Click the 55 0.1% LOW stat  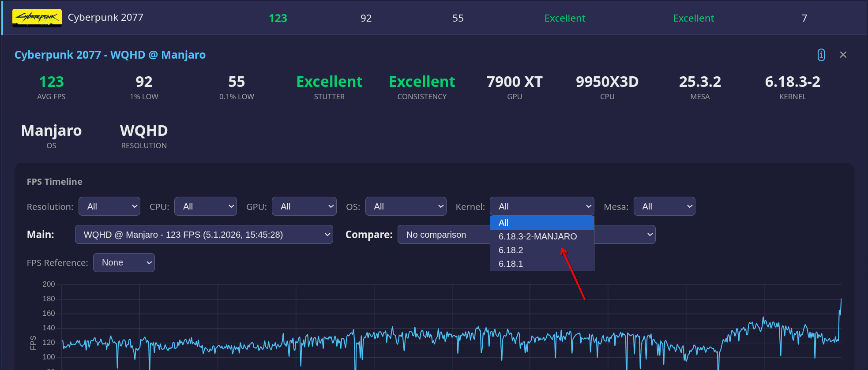(x=237, y=87)
